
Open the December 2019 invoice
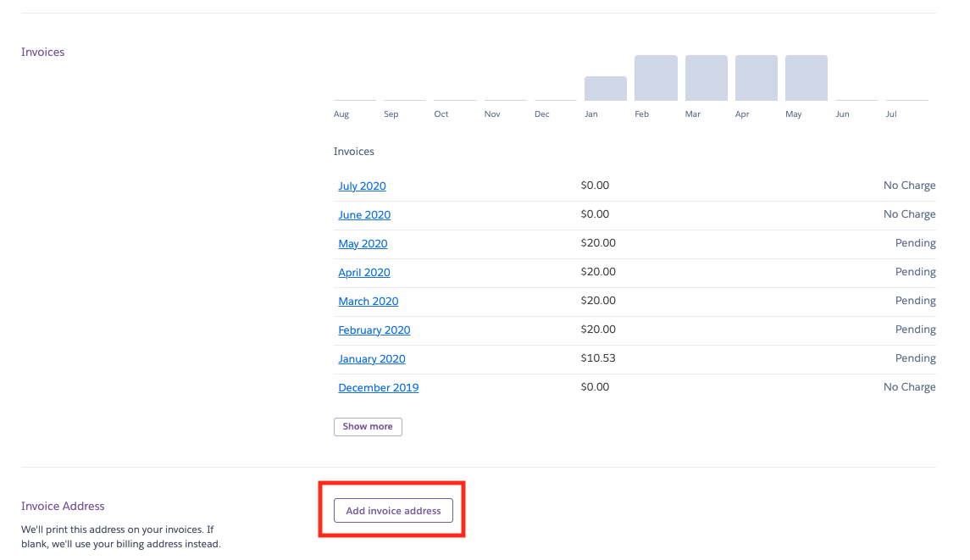tap(378, 388)
